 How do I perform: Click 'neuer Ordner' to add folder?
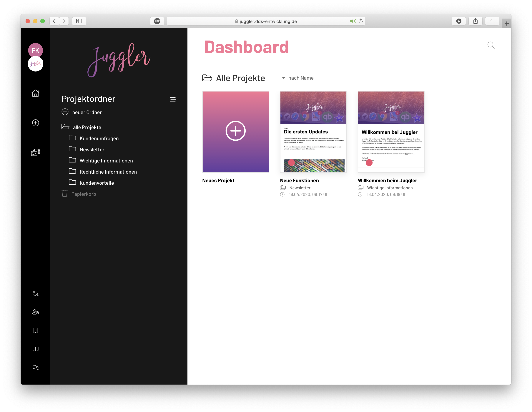click(87, 112)
